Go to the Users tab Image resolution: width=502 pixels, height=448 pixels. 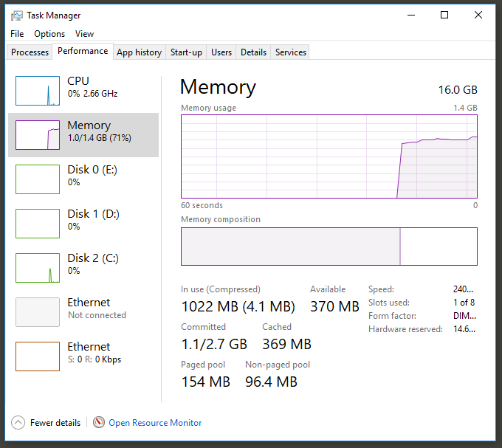point(221,52)
